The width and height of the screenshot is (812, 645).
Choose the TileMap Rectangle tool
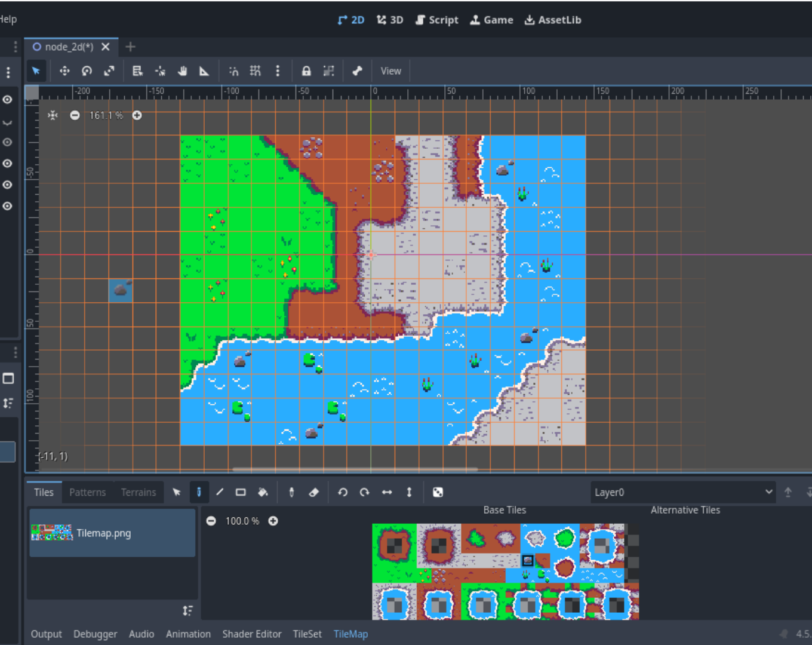pyautogui.click(x=241, y=492)
